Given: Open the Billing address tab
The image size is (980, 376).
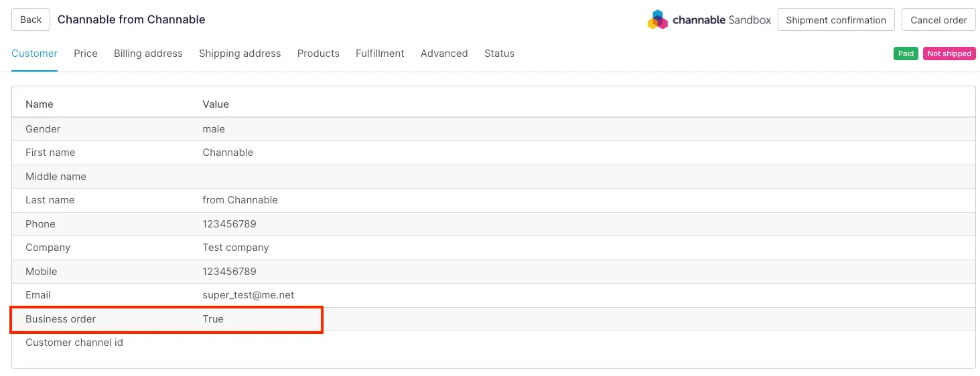Looking at the screenshot, I should click(148, 54).
